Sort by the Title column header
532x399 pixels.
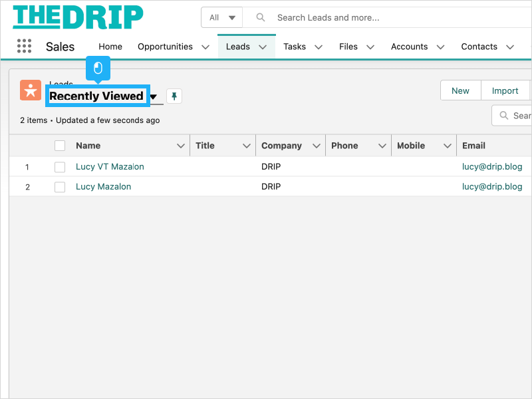205,146
